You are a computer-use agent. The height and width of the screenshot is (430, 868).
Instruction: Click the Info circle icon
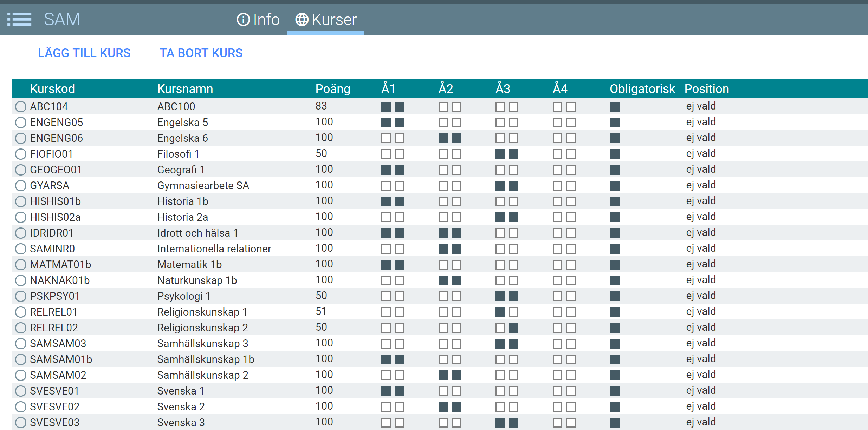click(x=243, y=20)
